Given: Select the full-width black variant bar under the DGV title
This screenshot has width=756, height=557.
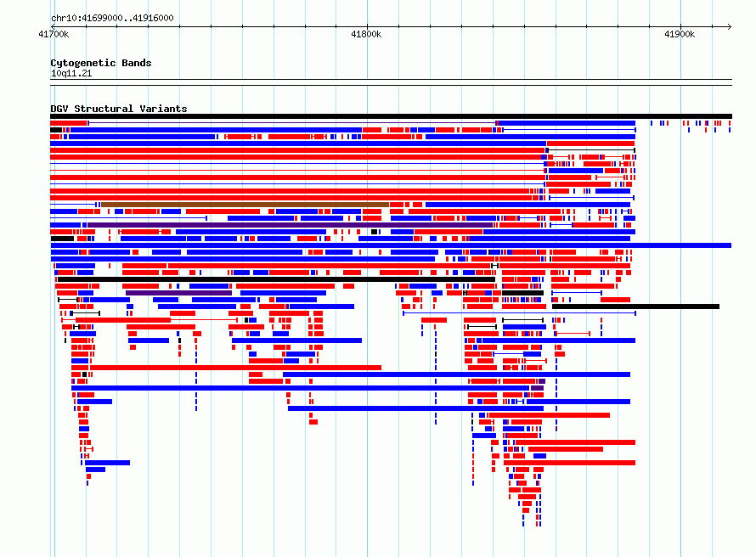Looking at the screenshot, I should tap(391, 116).
